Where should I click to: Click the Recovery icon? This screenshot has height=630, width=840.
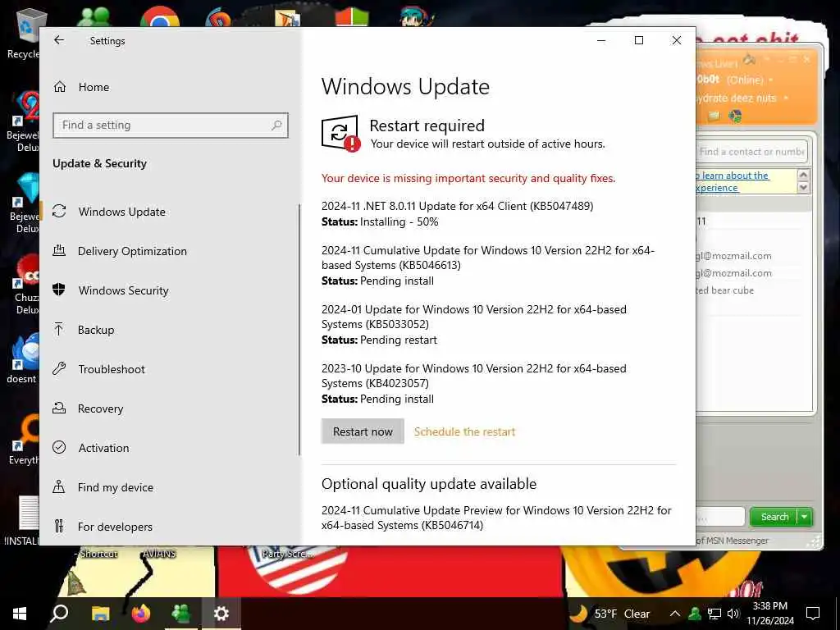(59, 409)
